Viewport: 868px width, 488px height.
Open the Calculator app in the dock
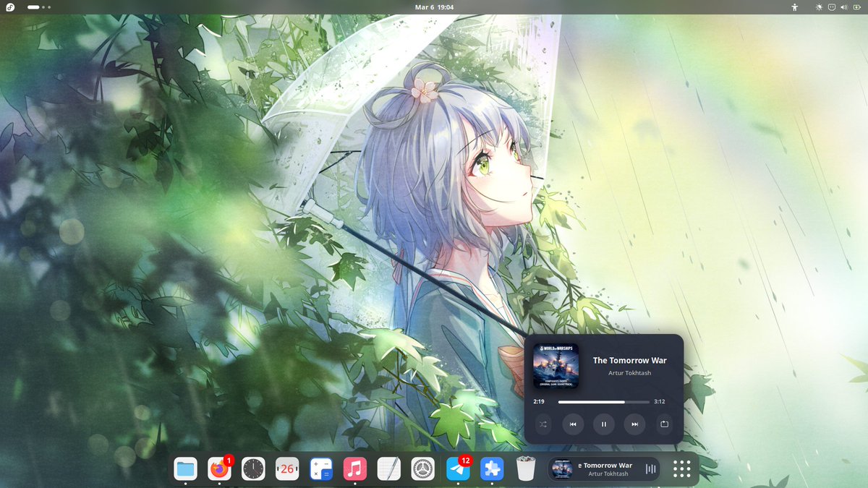(x=321, y=469)
